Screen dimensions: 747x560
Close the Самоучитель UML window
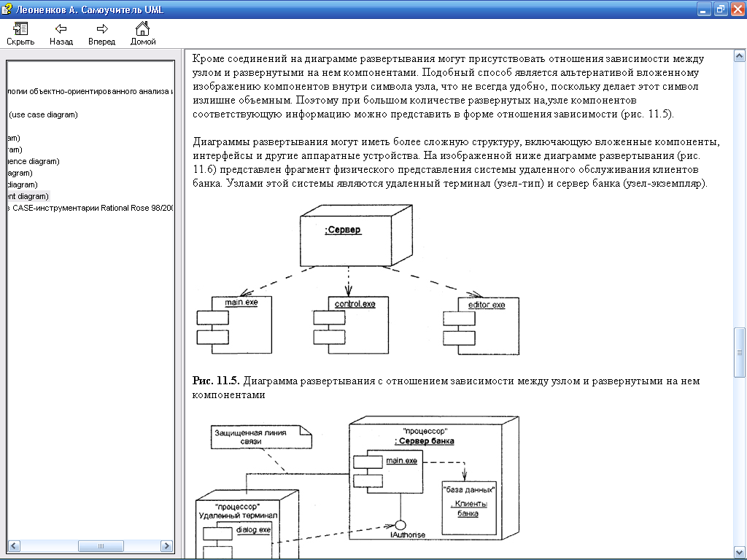(738, 9)
